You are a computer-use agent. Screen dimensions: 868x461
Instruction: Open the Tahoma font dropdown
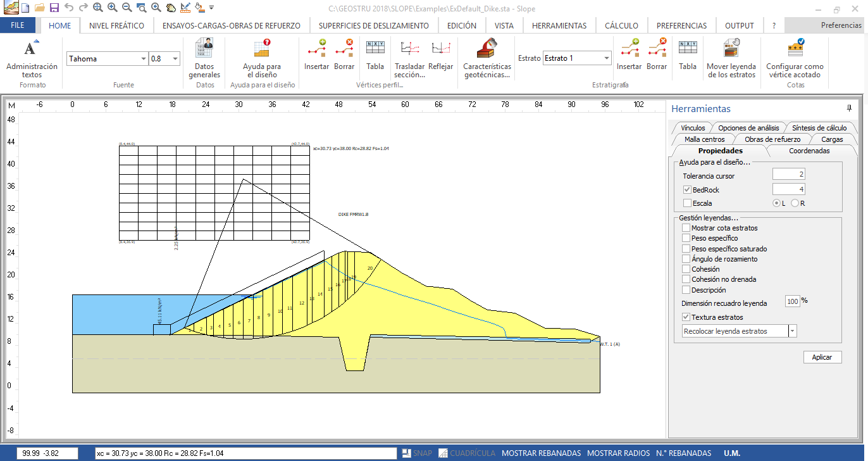point(144,59)
